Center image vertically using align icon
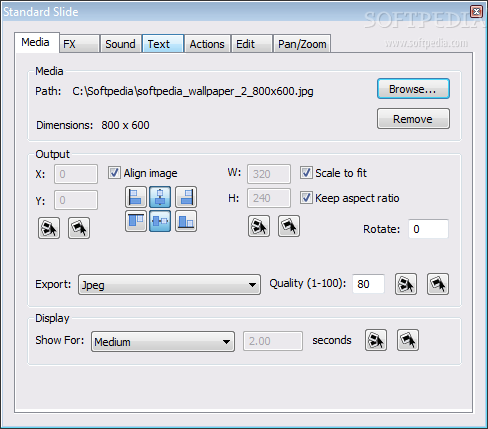488x429 pixels. click(x=160, y=221)
